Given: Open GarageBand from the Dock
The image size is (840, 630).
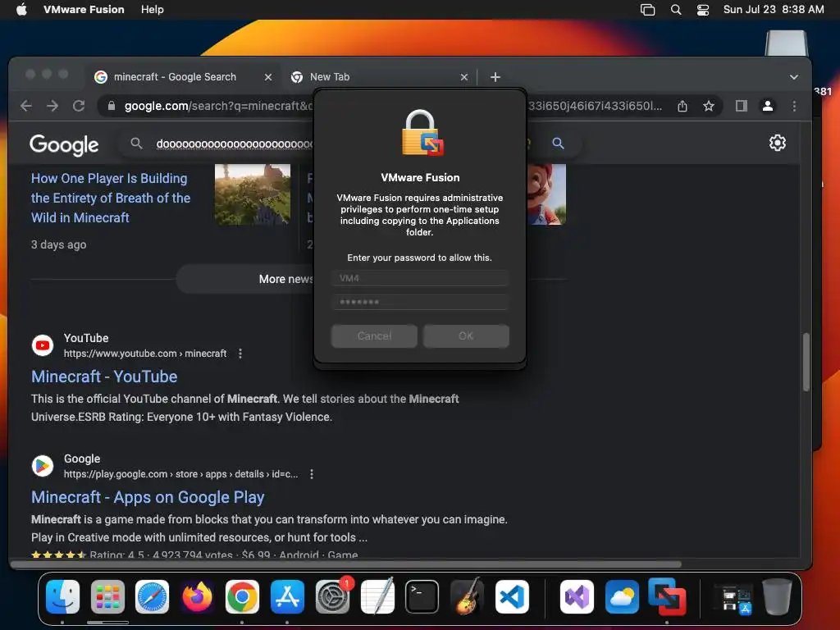Looking at the screenshot, I should pyautogui.click(x=467, y=596).
